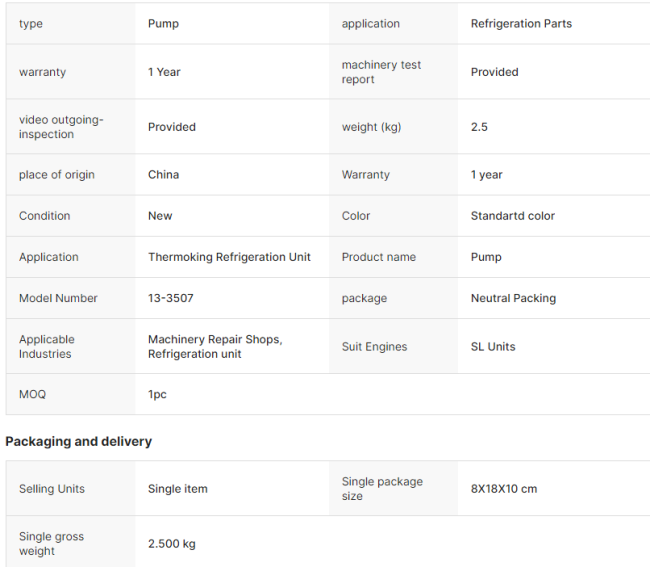Click the Single gross weight label

pyautogui.click(x=51, y=544)
